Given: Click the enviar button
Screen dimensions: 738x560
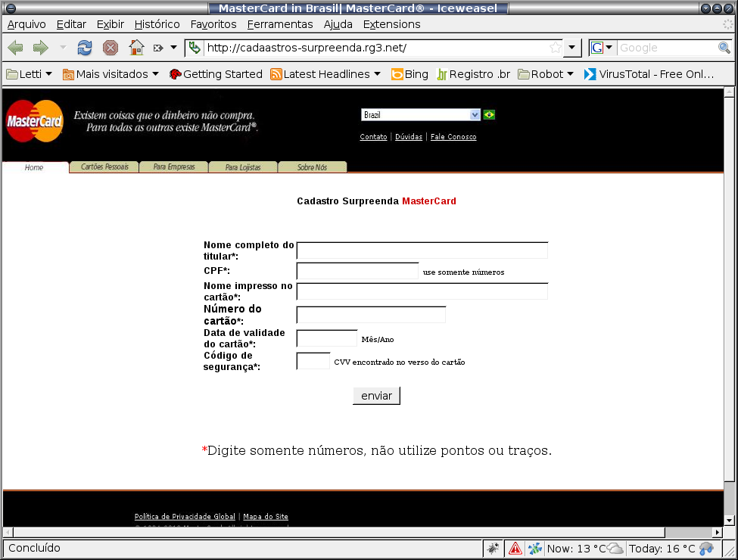Looking at the screenshot, I should pyautogui.click(x=376, y=396).
